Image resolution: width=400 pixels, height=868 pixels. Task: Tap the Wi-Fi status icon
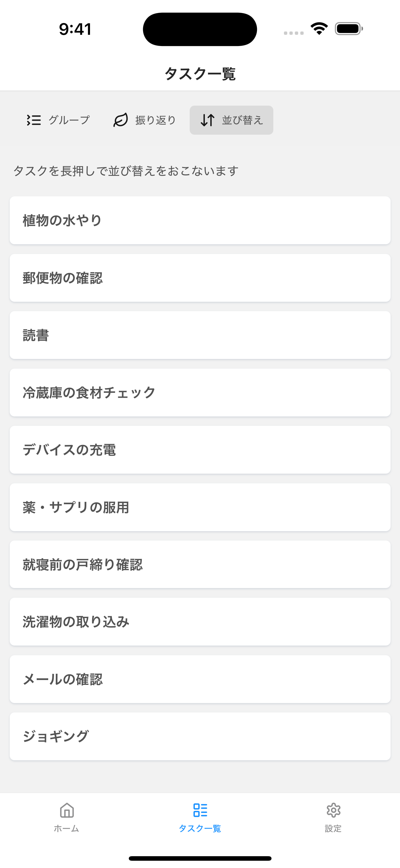click(x=319, y=29)
